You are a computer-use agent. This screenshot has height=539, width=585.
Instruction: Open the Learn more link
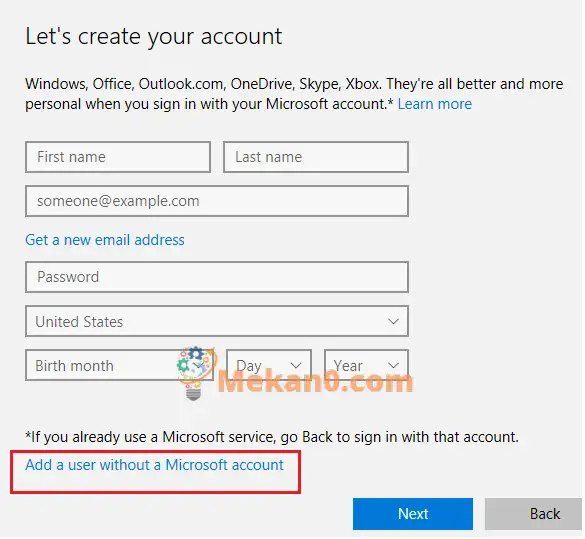[x=435, y=104]
